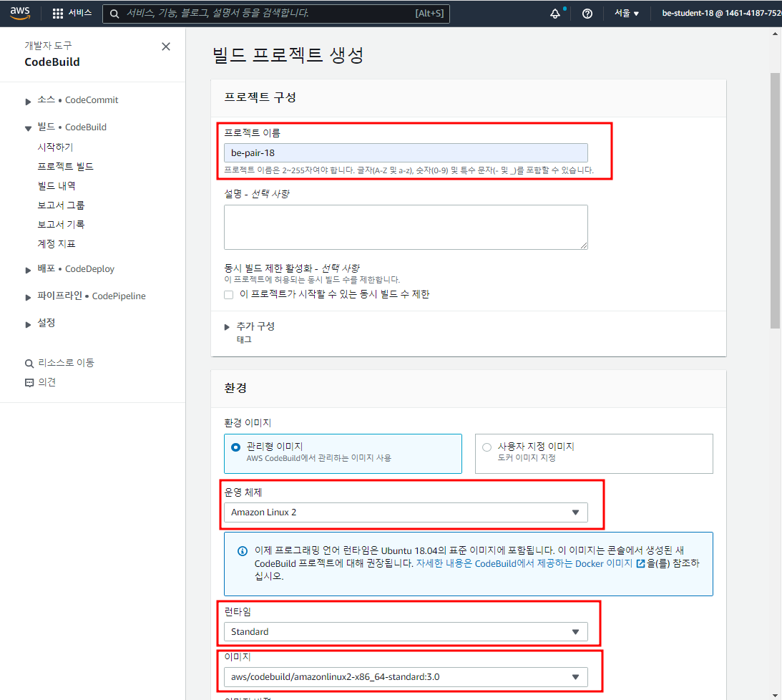Open 프로젝트 빌드 in the sidebar
This screenshot has width=782, height=700.
click(x=65, y=166)
